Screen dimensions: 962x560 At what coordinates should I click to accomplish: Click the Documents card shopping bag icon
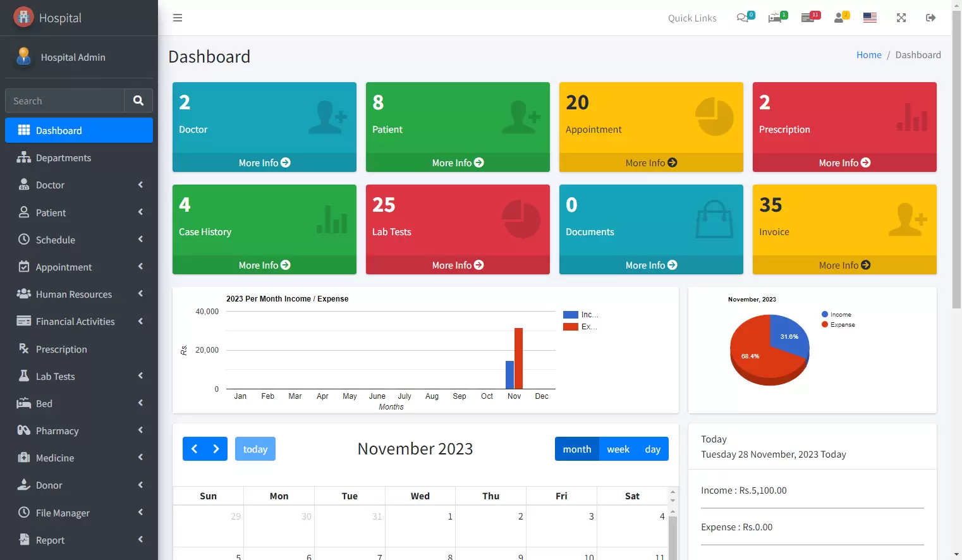click(714, 219)
